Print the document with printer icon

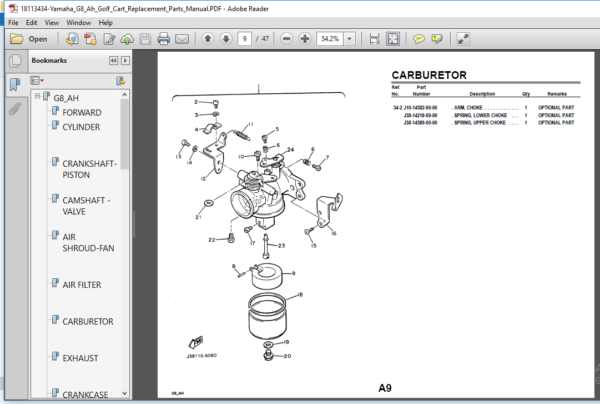pos(163,39)
